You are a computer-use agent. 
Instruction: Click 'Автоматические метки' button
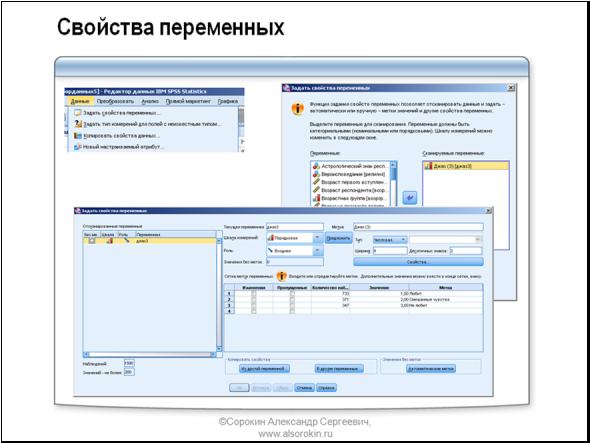431,368
